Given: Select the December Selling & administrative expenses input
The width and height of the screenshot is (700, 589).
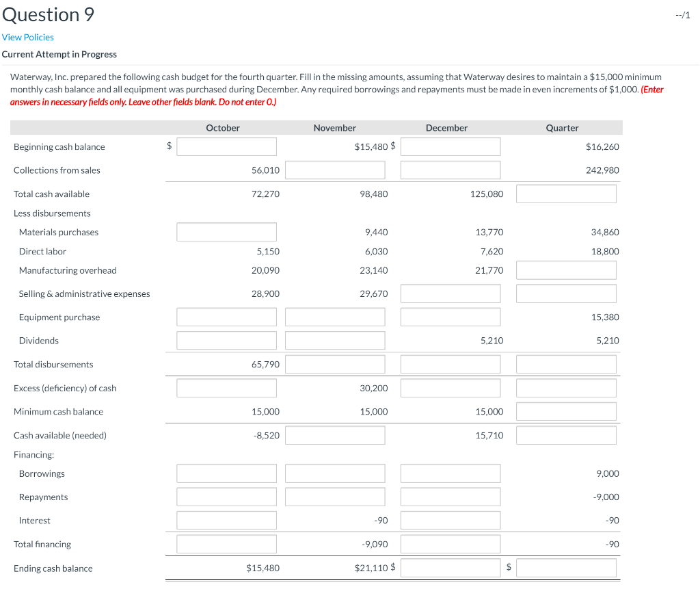Looking at the screenshot, I should point(450,293).
